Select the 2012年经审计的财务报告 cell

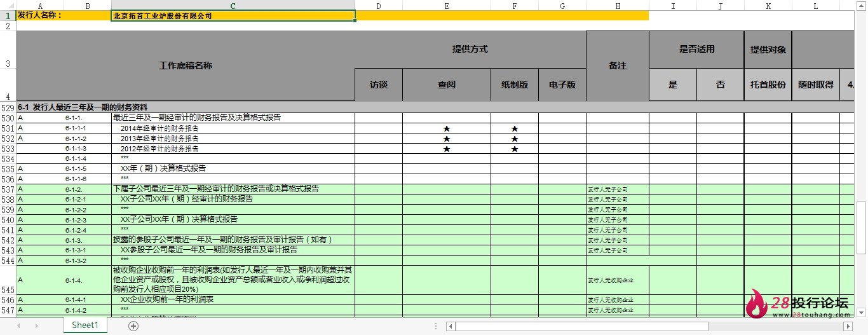pos(233,149)
